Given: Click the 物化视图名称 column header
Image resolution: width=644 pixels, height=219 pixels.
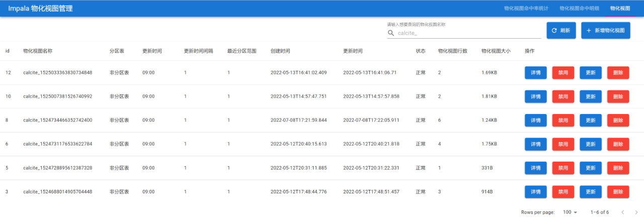Looking at the screenshot, I should pos(38,51).
